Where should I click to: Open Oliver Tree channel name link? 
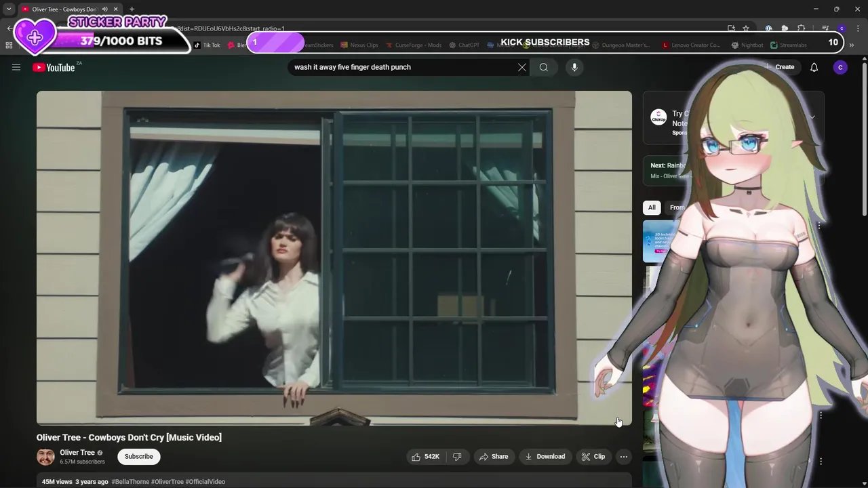(x=77, y=452)
